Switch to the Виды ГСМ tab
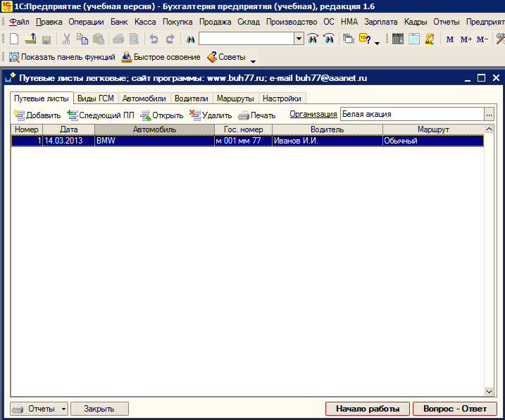The image size is (505, 420). click(95, 98)
